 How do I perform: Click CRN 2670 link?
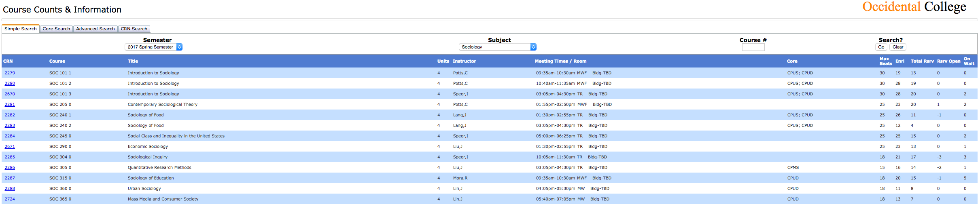(x=10, y=94)
